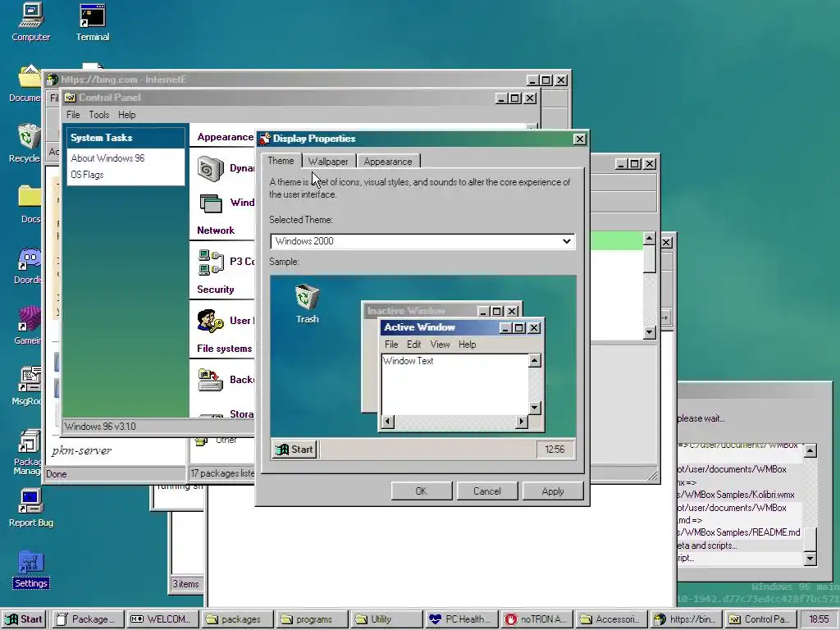Click the Internet Explorer window title icon
The height and width of the screenshot is (630, 840).
[52, 80]
